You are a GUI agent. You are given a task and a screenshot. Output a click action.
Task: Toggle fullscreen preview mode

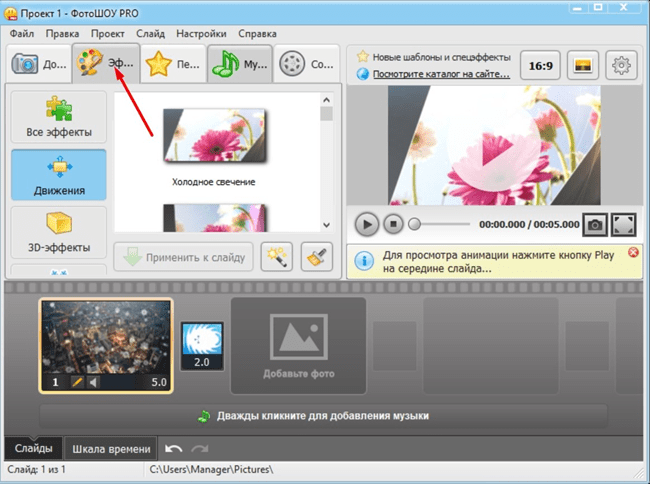(x=624, y=225)
